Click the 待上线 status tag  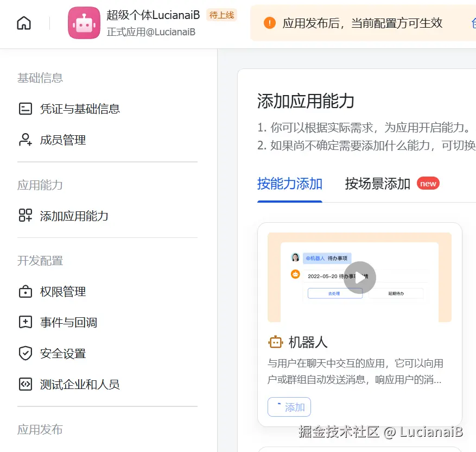(221, 15)
